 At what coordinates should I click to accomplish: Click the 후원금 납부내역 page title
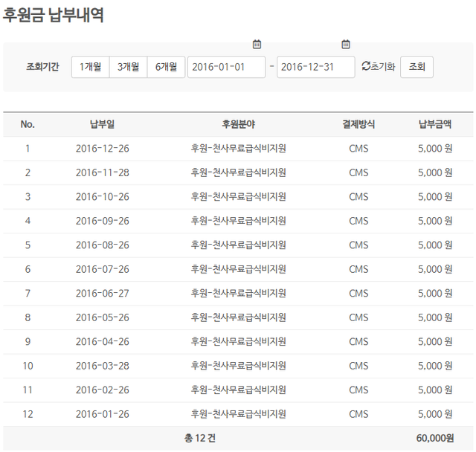(54, 16)
